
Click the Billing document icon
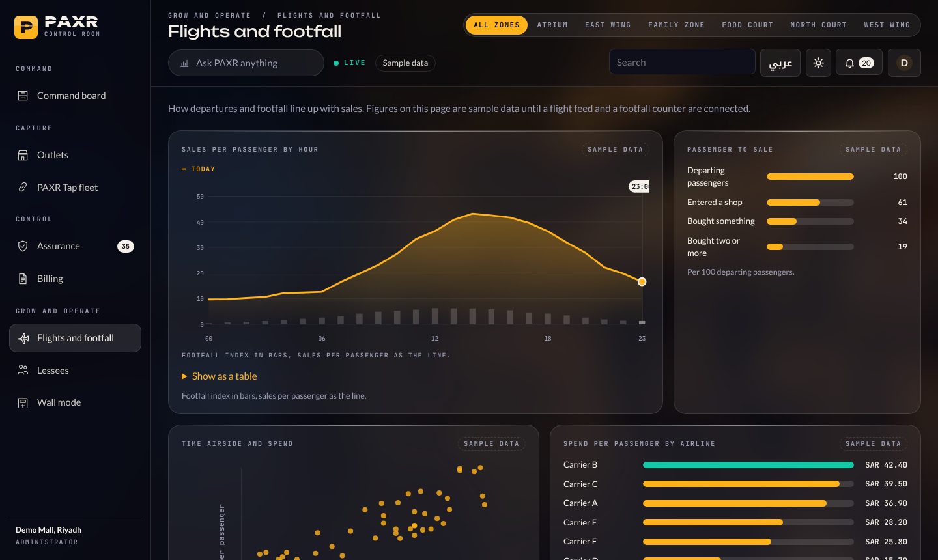[23, 279]
